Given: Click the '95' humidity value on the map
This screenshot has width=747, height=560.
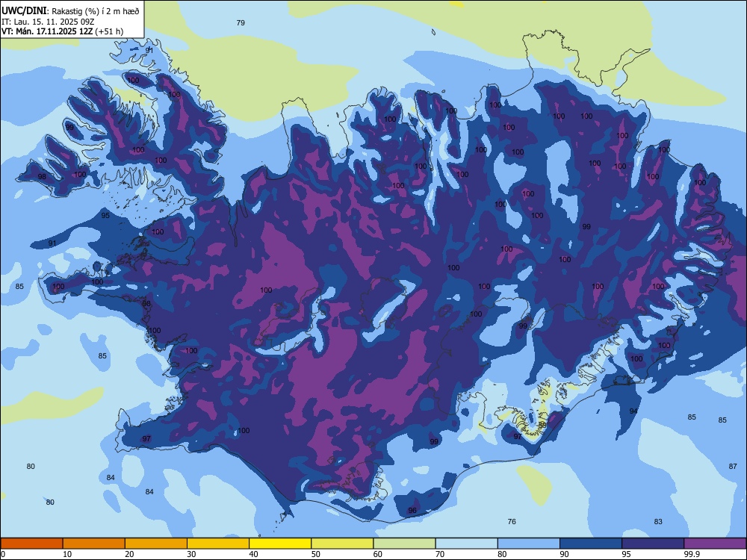Looking at the screenshot, I should pos(105,216).
